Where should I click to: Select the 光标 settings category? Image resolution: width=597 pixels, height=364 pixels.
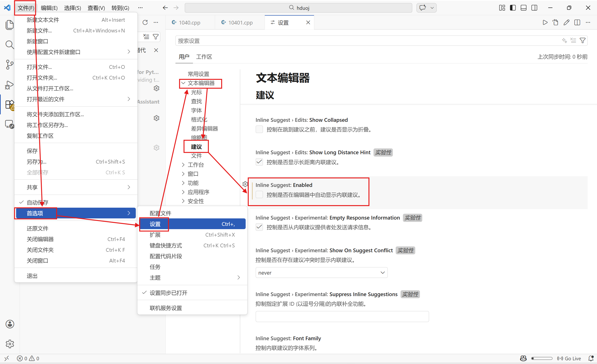point(196,92)
